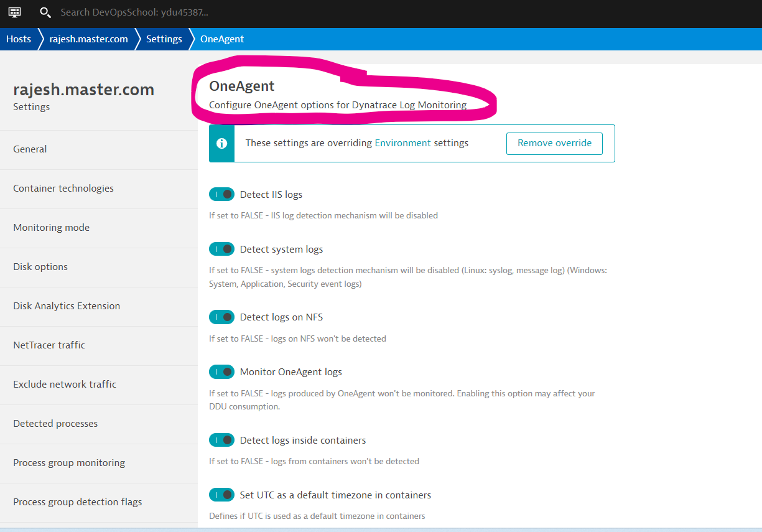Toggle Detect system logs switch
This screenshot has height=532, width=762.
coord(221,249)
